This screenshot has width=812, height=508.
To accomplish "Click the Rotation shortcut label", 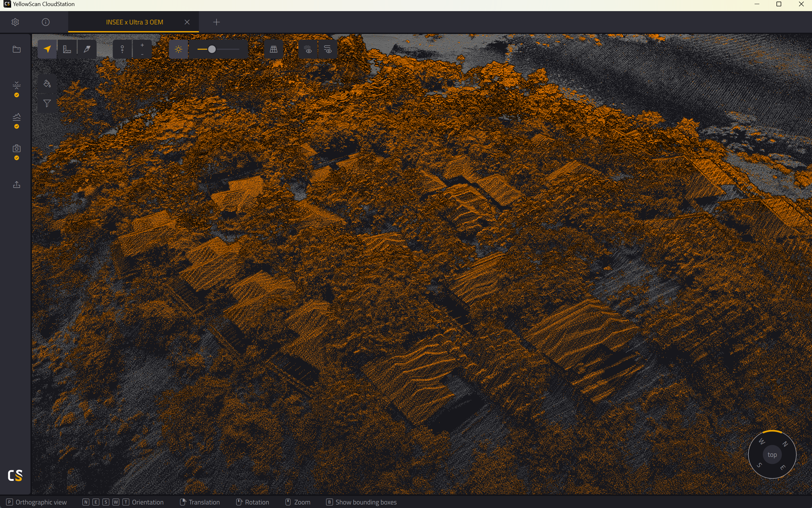I will click(x=257, y=502).
